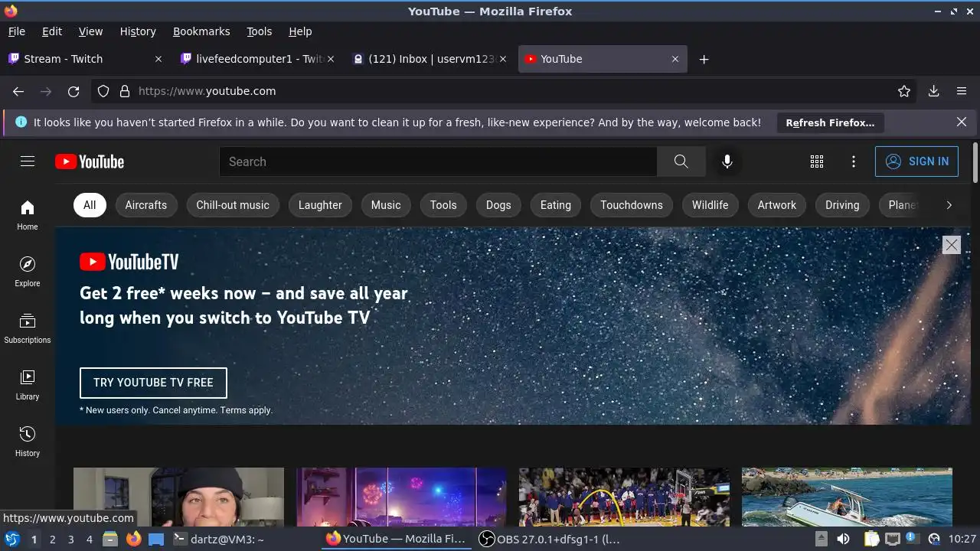980x551 pixels.
Task: Click the site padlock icon
Action: coord(125,91)
